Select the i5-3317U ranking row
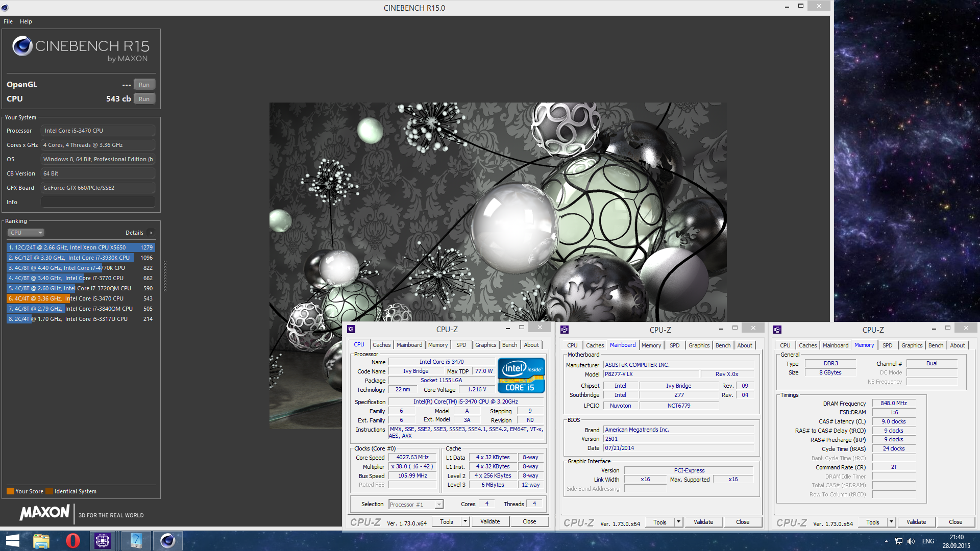 (81, 319)
